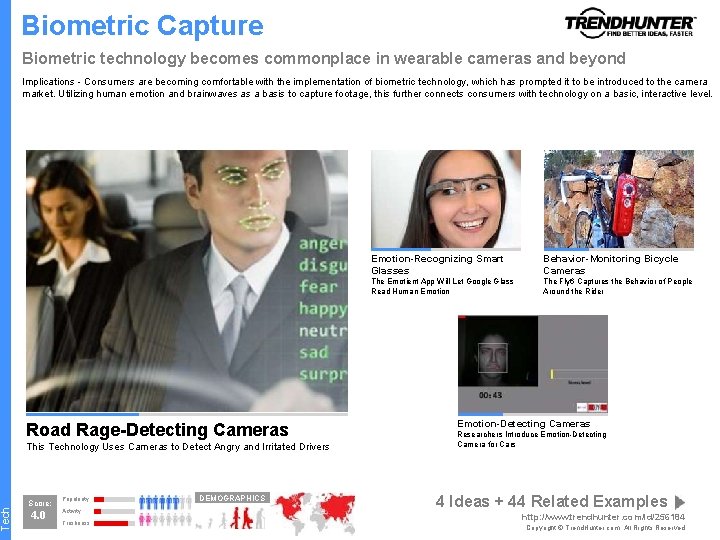Click the Trend Hunter logo

point(630,23)
